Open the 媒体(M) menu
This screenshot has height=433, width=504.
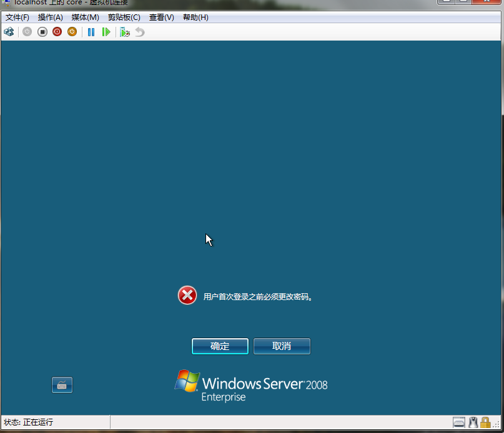pos(85,17)
